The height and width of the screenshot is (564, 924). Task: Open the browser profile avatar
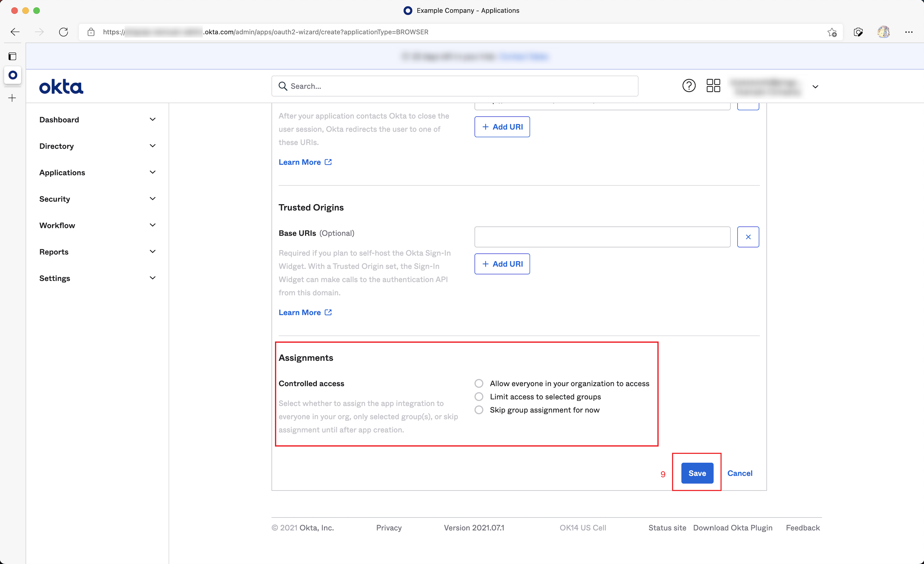883,32
